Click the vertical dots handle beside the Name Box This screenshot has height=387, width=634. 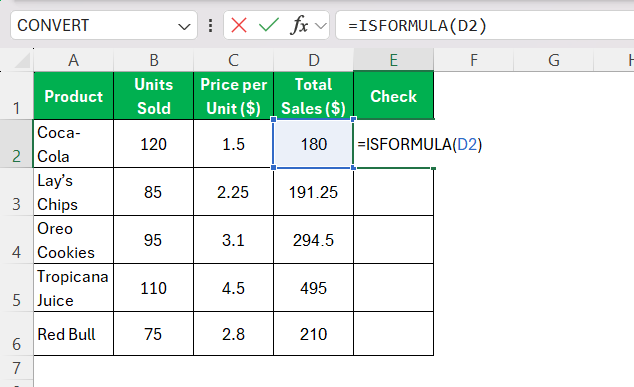click(210, 25)
